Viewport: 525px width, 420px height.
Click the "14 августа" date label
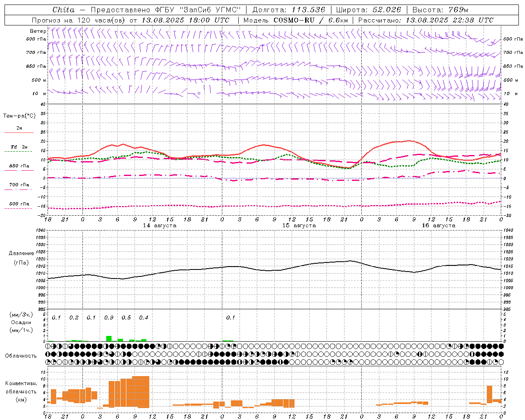tap(160, 226)
